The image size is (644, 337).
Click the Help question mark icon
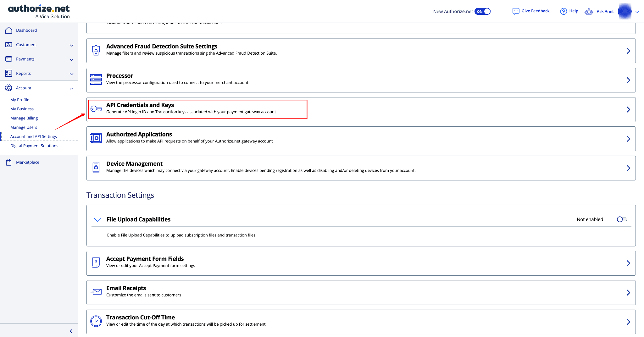[563, 11]
